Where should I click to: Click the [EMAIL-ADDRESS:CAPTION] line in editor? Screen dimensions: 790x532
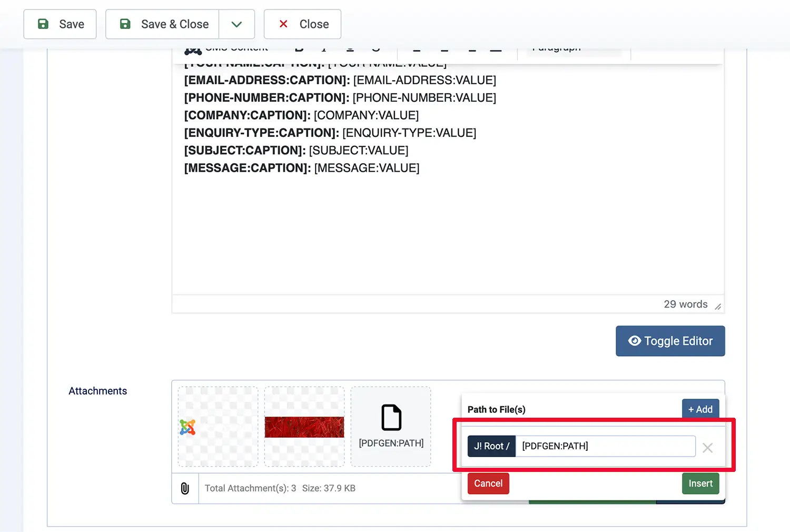(340, 80)
